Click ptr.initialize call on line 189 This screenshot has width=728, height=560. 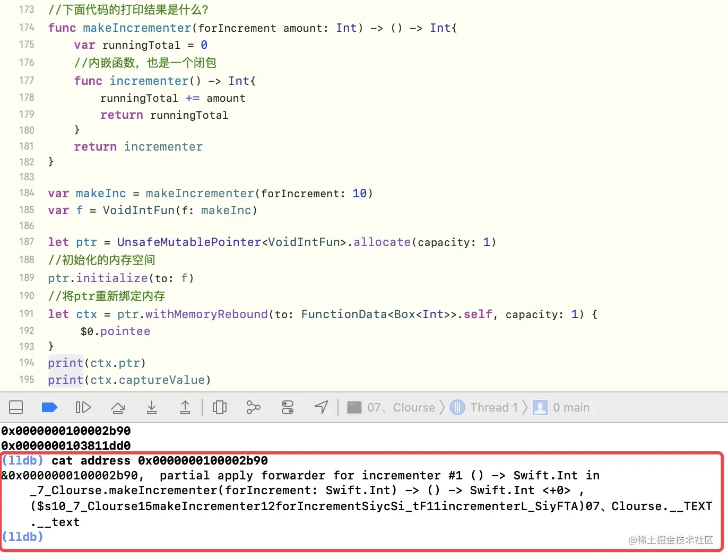pyautogui.click(x=121, y=278)
